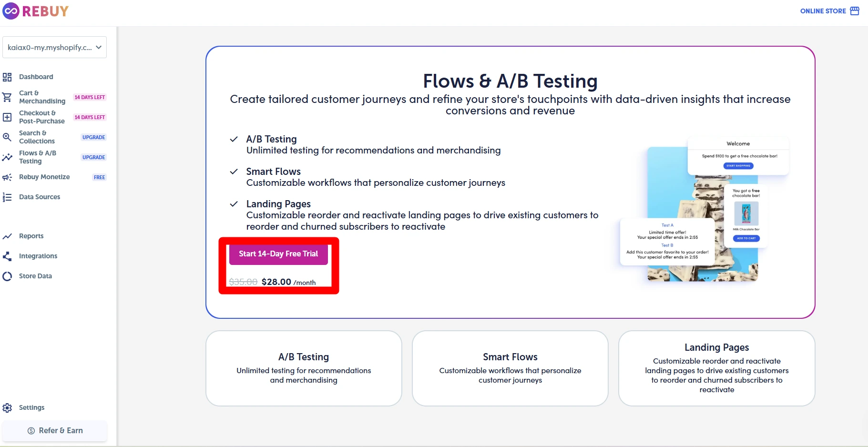Click the Reports trend line icon

coord(7,236)
